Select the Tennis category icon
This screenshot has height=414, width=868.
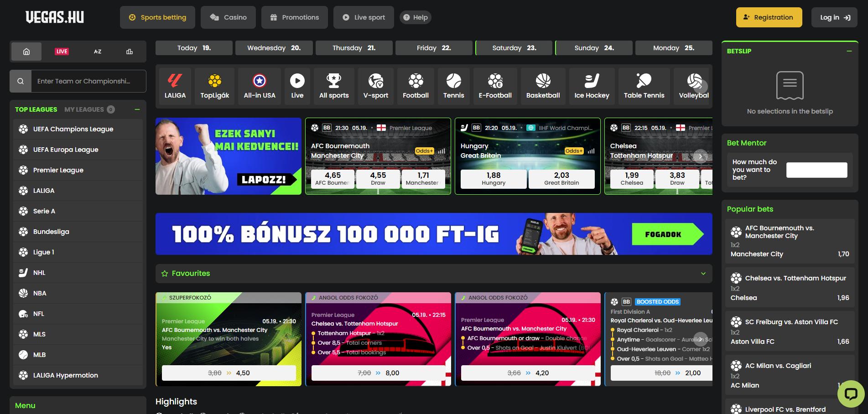(454, 87)
